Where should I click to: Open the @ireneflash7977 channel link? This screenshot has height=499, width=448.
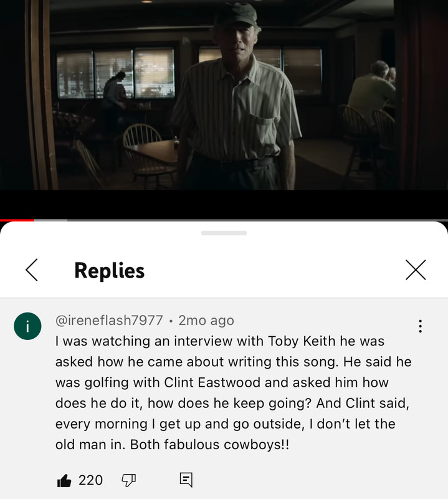click(x=109, y=320)
